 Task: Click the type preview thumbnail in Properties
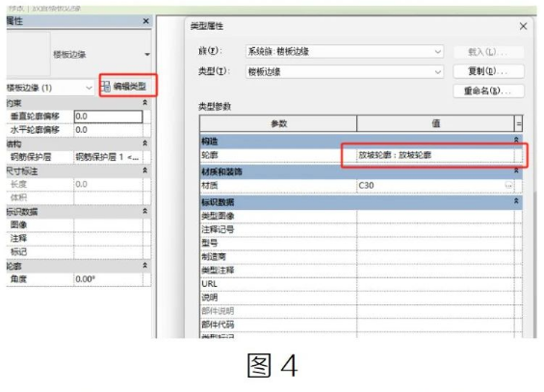[29, 54]
